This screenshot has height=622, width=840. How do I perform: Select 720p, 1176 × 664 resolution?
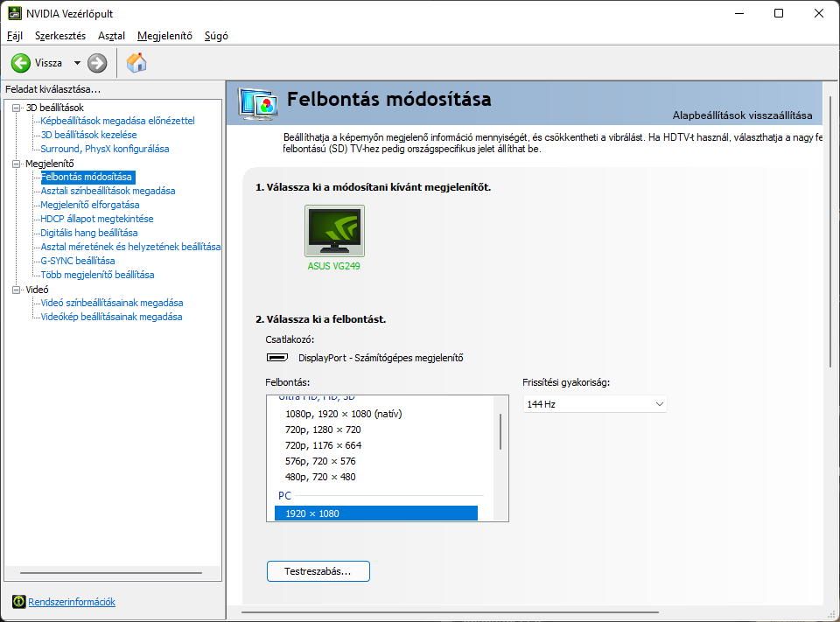323,445
